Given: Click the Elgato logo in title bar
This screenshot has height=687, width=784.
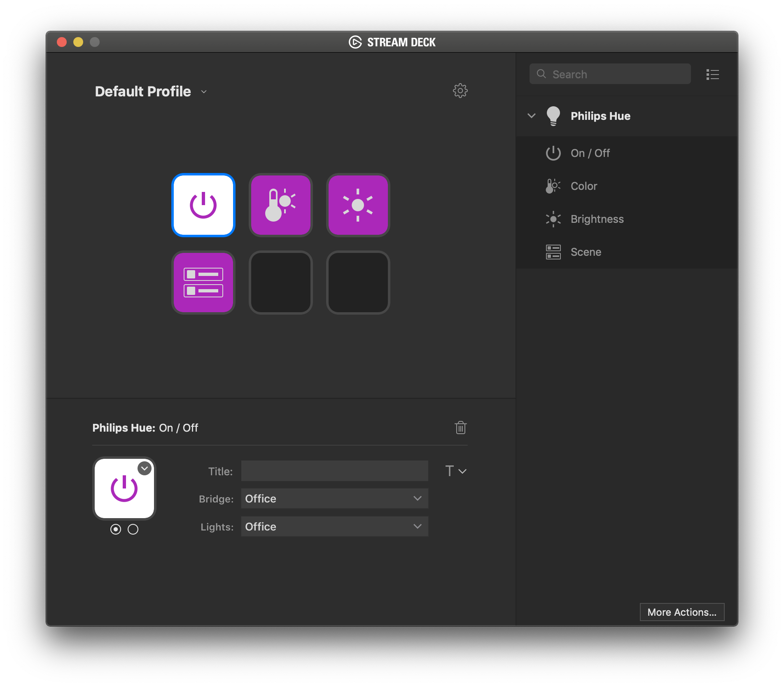Looking at the screenshot, I should tap(355, 42).
